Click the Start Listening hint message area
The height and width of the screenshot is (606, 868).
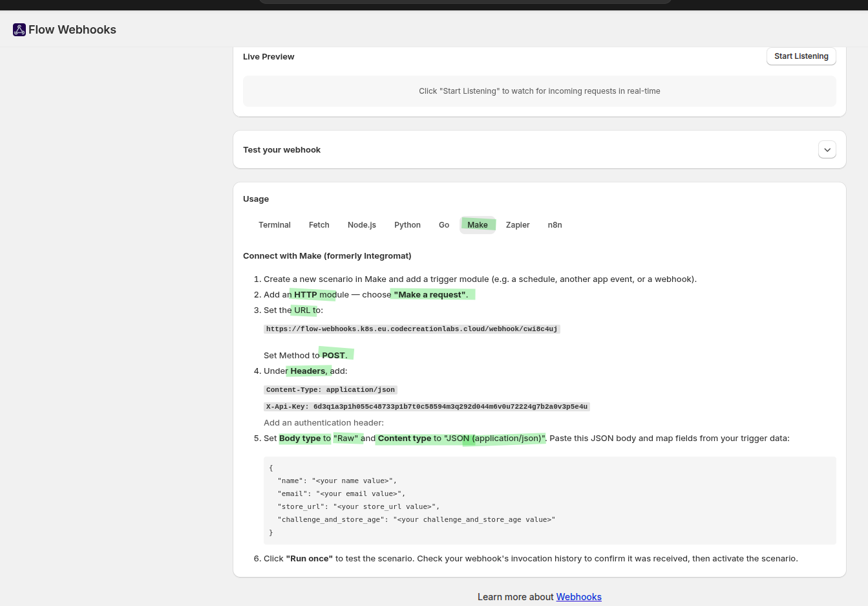pos(539,91)
